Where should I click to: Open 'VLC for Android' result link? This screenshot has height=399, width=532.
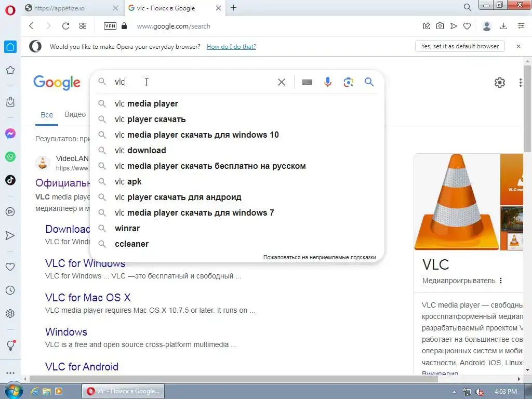coord(82,367)
